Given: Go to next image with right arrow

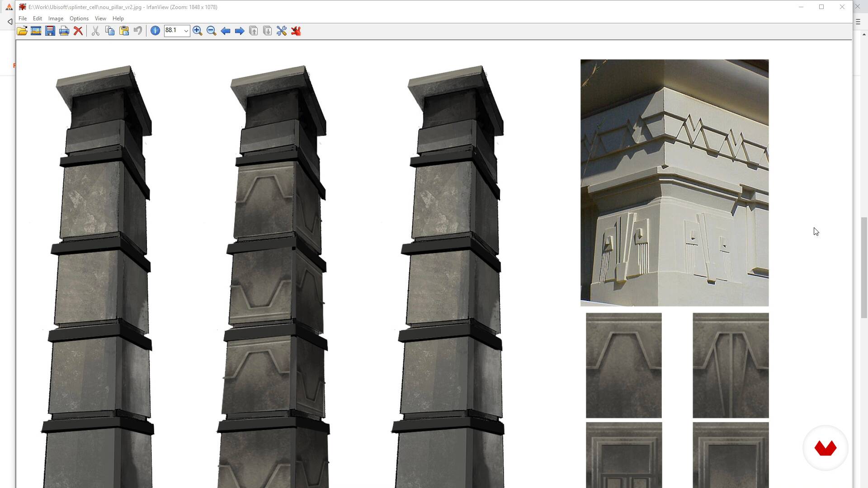Looking at the screenshot, I should tap(239, 31).
